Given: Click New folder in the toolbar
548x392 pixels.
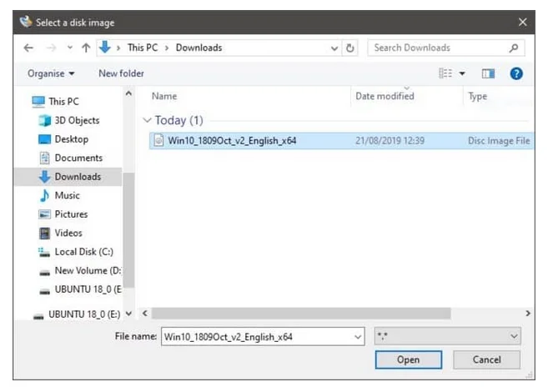Looking at the screenshot, I should pos(121,73).
